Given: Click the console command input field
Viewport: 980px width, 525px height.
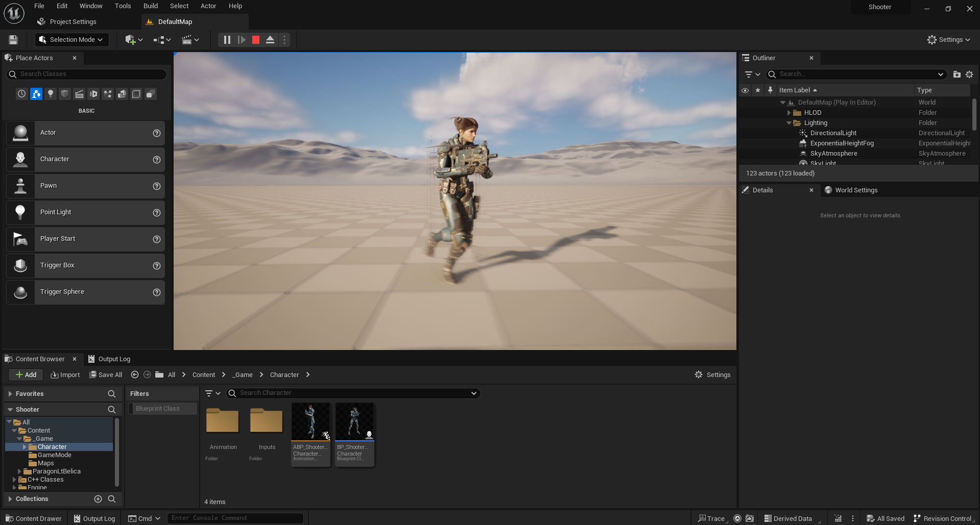Looking at the screenshot, I should [x=235, y=518].
